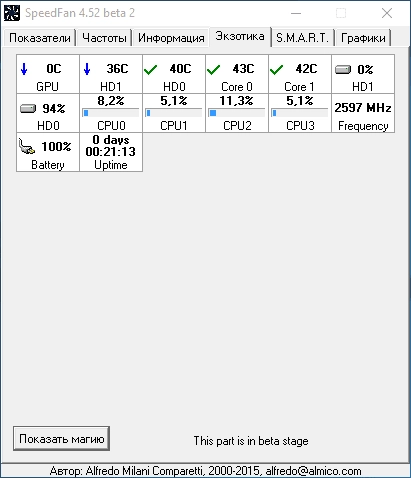Click the green checkmark beside HD0 40C
Viewport: 411px width, 478px height.
[150, 70]
